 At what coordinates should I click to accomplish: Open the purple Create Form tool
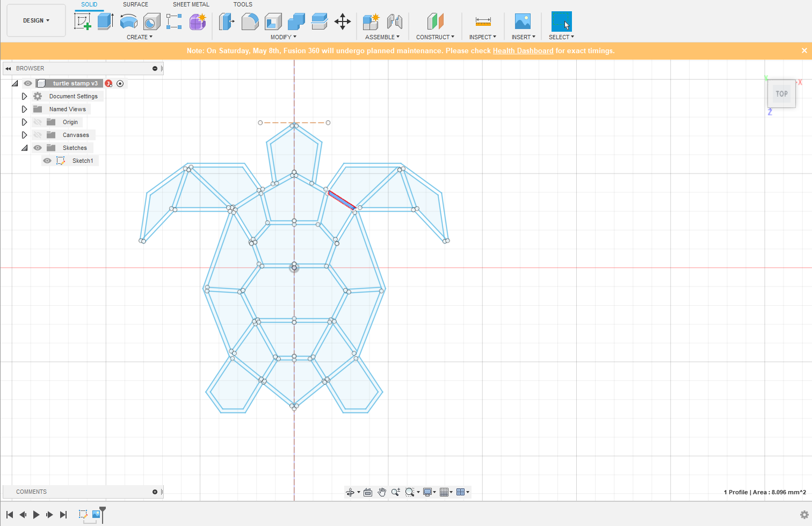(198, 21)
